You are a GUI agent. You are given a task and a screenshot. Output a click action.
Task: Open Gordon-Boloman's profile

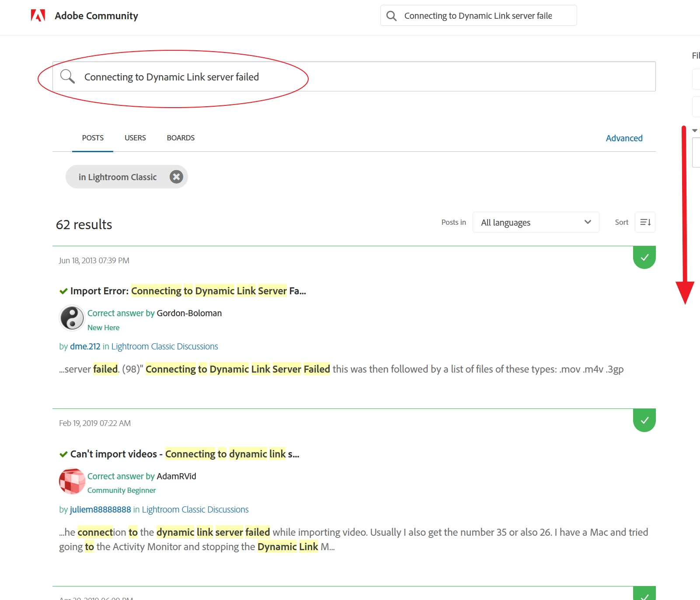189,313
